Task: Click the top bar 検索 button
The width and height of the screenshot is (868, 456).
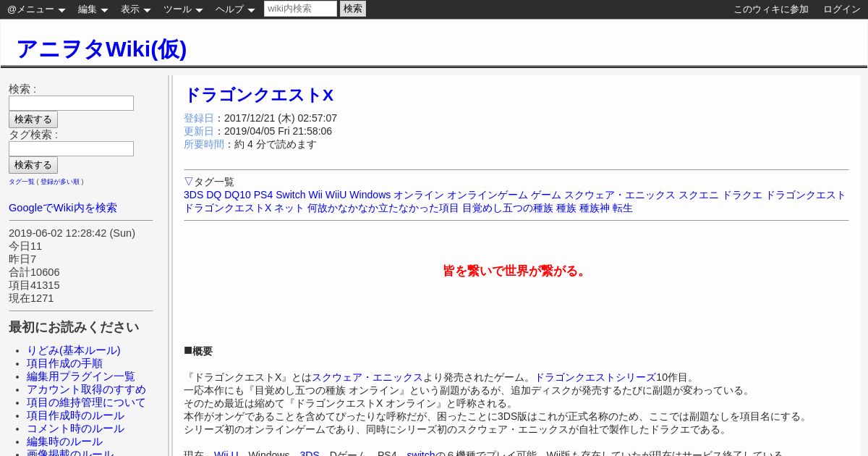Action: click(x=353, y=9)
